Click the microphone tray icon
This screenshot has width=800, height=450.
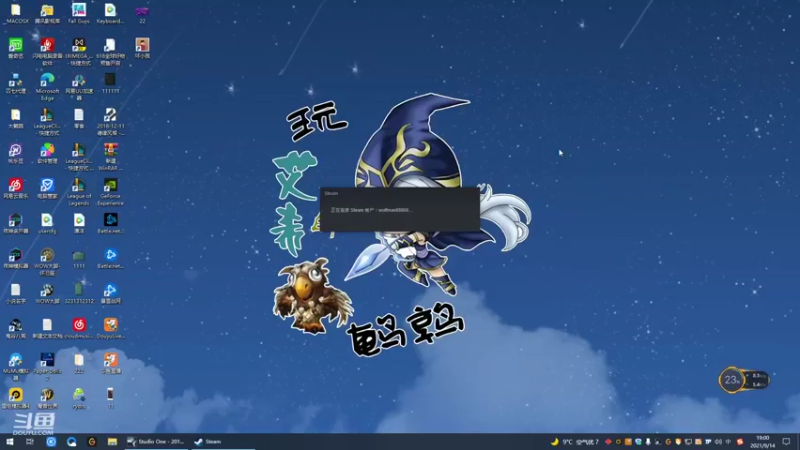(648, 442)
